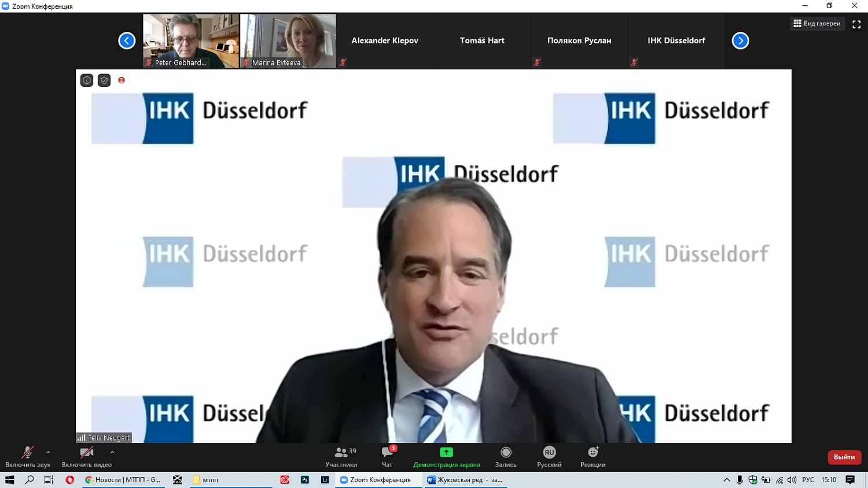The width and height of the screenshot is (868, 488).
Task: Open the battery status tray icon
Action: (766, 480)
